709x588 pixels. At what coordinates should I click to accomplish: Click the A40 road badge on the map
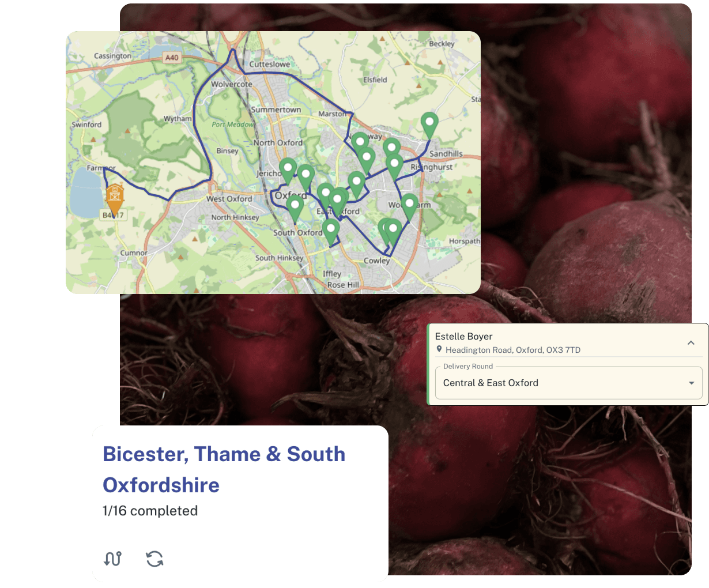172,58
